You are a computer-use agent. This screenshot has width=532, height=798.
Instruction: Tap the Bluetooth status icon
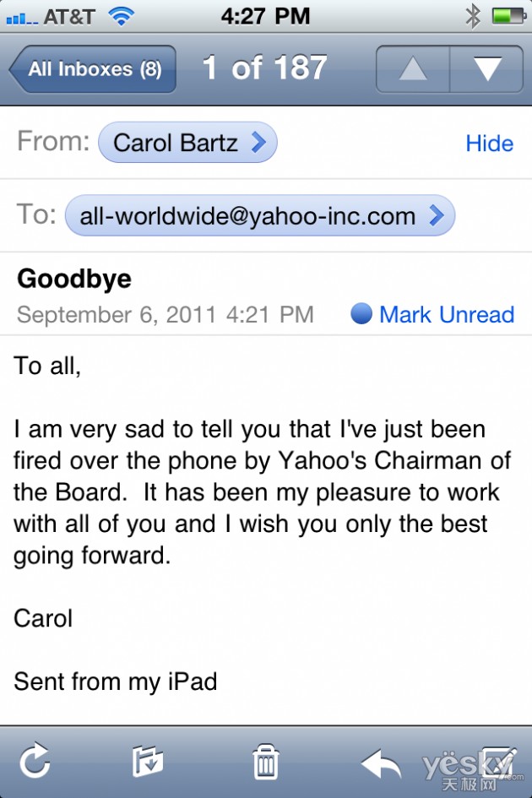473,16
